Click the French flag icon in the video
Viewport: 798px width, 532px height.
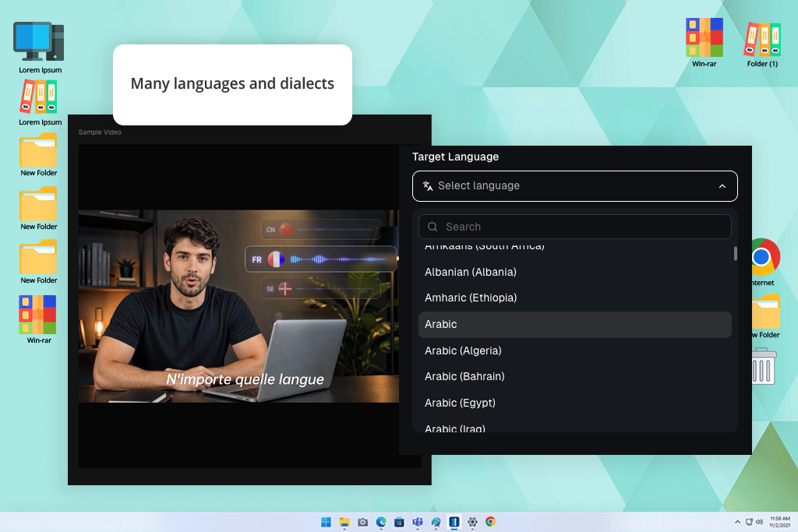click(276, 259)
